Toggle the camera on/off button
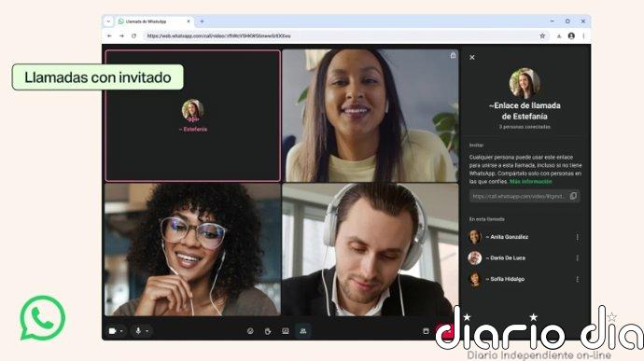The image size is (644, 361). point(112,331)
